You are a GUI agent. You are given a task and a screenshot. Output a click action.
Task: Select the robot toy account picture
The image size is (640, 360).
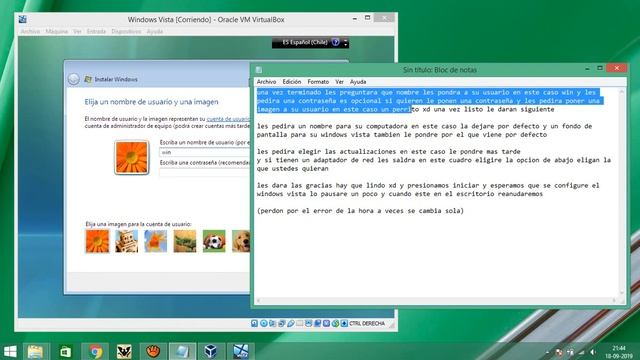coord(127,241)
